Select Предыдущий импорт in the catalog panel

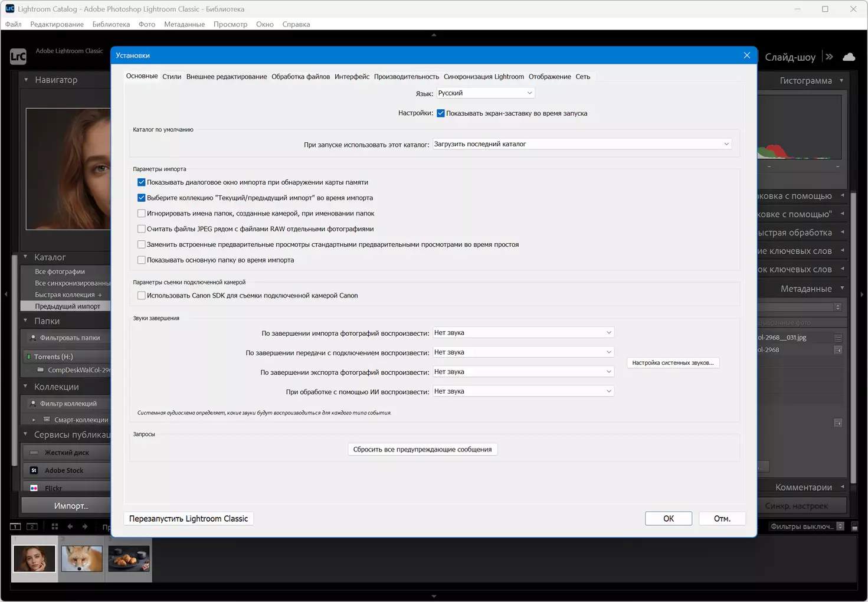pyautogui.click(x=65, y=306)
